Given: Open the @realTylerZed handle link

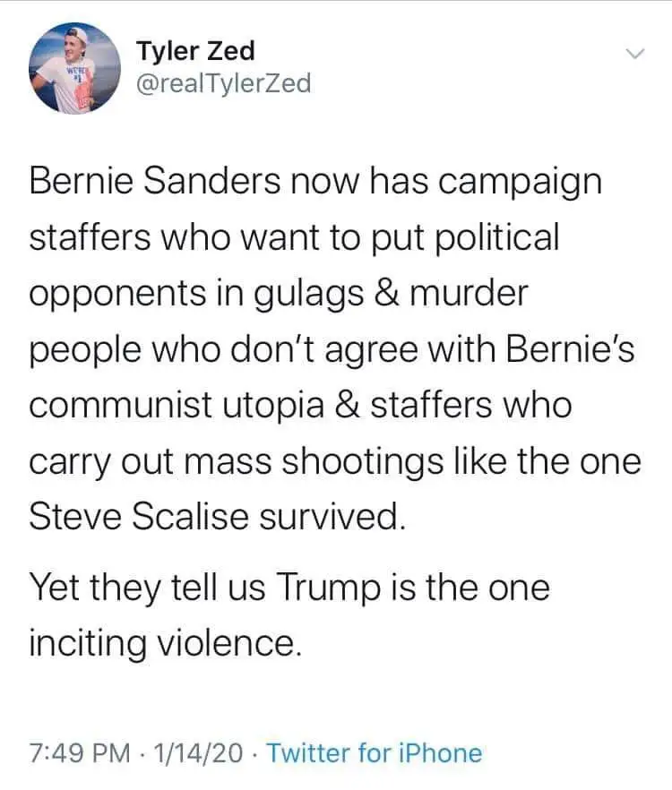Looking at the screenshot, I should tap(223, 84).
